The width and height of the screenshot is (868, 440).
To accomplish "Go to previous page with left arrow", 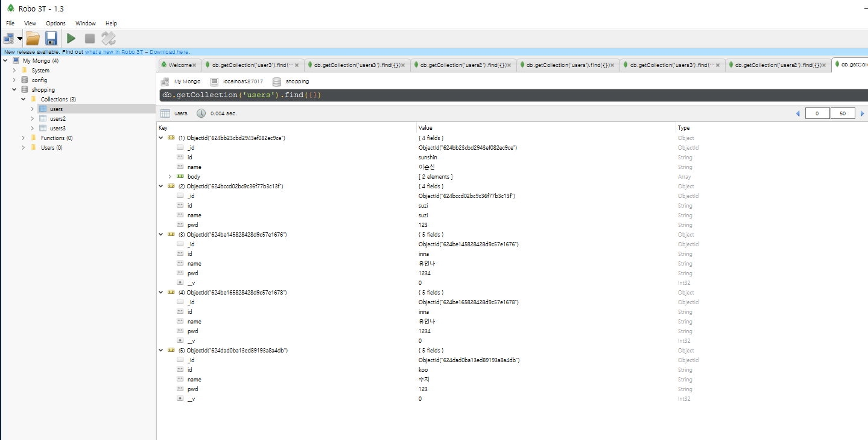I will coord(798,113).
